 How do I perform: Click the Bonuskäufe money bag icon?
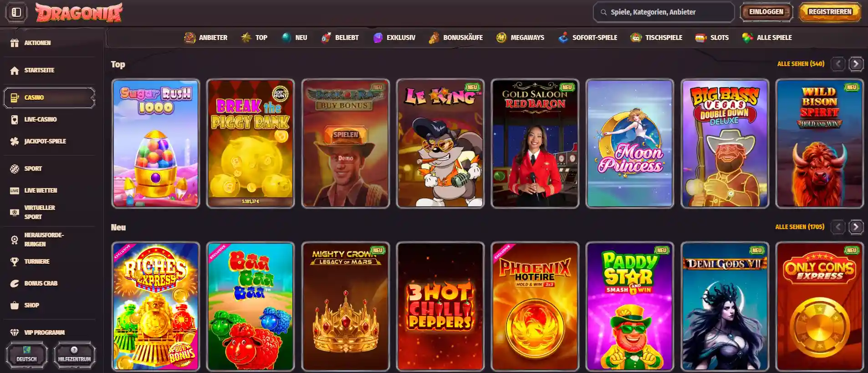coord(434,37)
